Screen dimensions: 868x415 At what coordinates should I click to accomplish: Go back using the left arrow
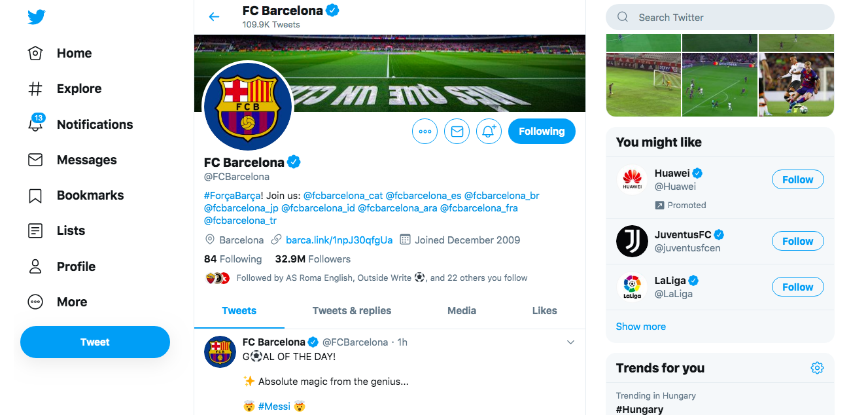(214, 17)
